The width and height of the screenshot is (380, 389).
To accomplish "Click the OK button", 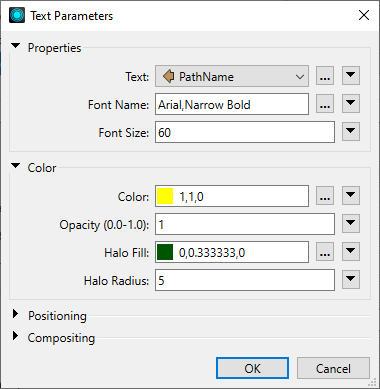I will pos(252,368).
